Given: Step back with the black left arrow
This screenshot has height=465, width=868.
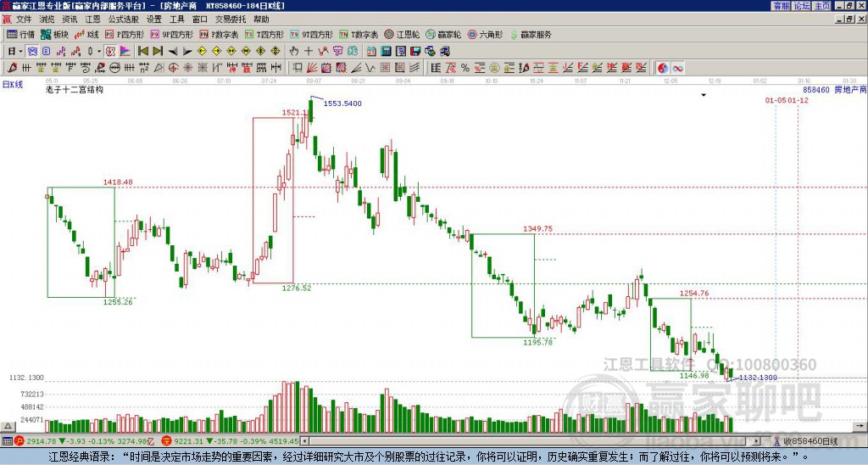Looking at the screenshot, I should 173,51.
